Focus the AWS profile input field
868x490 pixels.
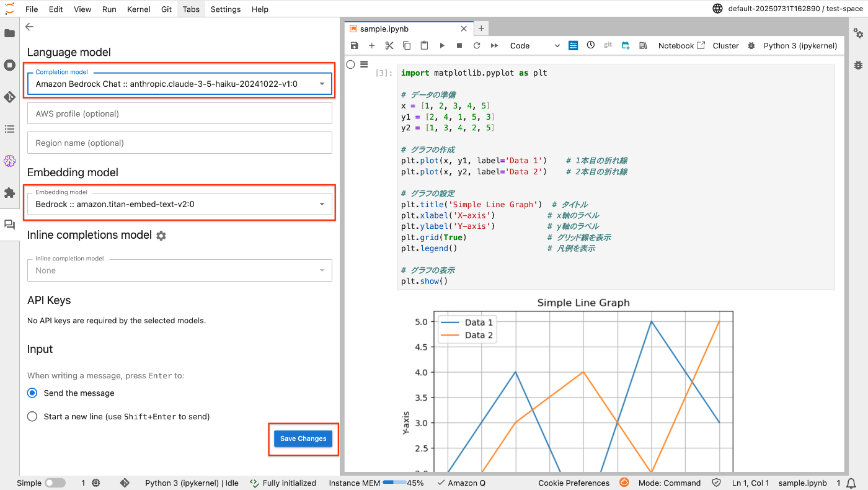(x=180, y=114)
